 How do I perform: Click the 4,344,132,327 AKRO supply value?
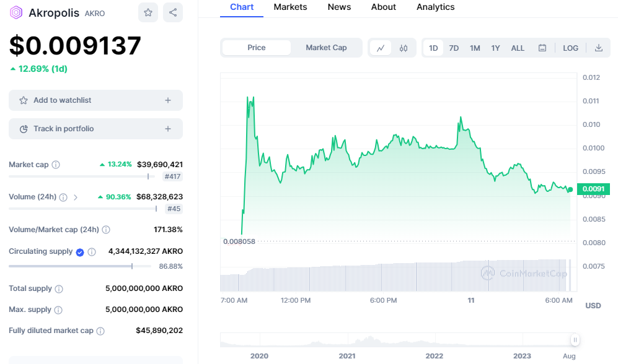pyautogui.click(x=146, y=251)
